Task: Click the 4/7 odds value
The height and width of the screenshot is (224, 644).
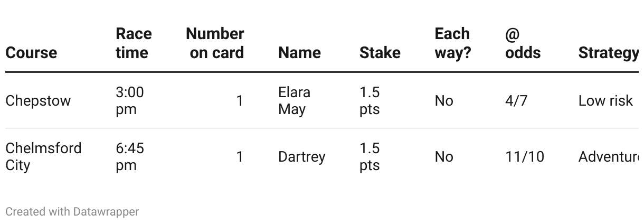Action: coord(516,101)
